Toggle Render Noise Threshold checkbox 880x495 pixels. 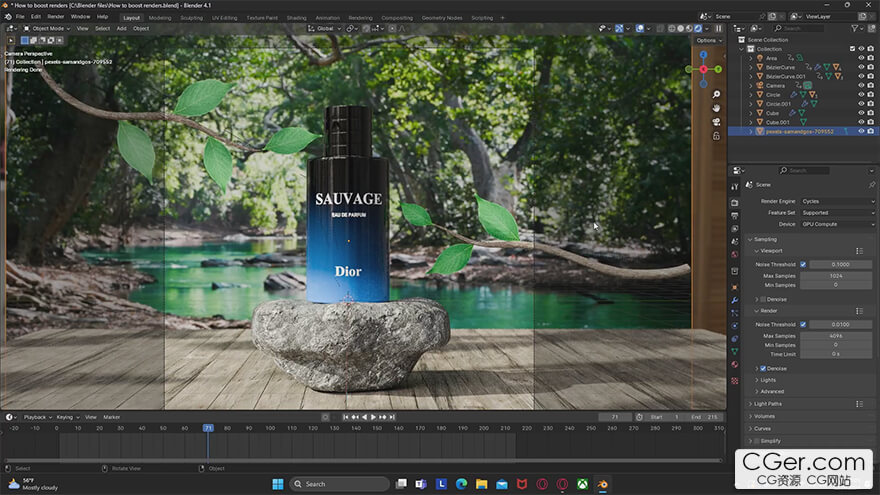point(803,324)
